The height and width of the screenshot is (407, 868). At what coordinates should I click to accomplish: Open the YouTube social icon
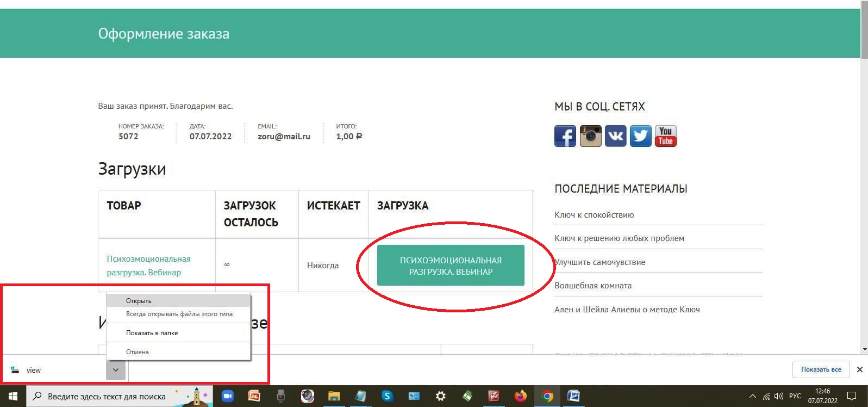click(x=666, y=136)
